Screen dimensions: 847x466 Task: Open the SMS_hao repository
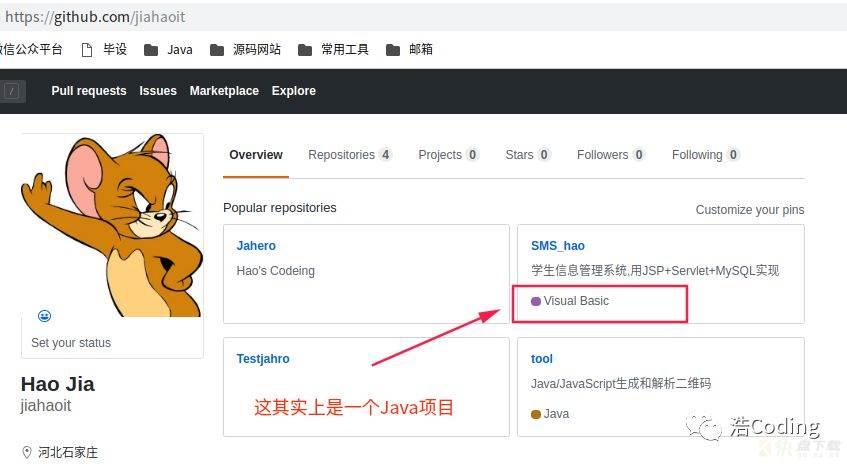tap(557, 246)
